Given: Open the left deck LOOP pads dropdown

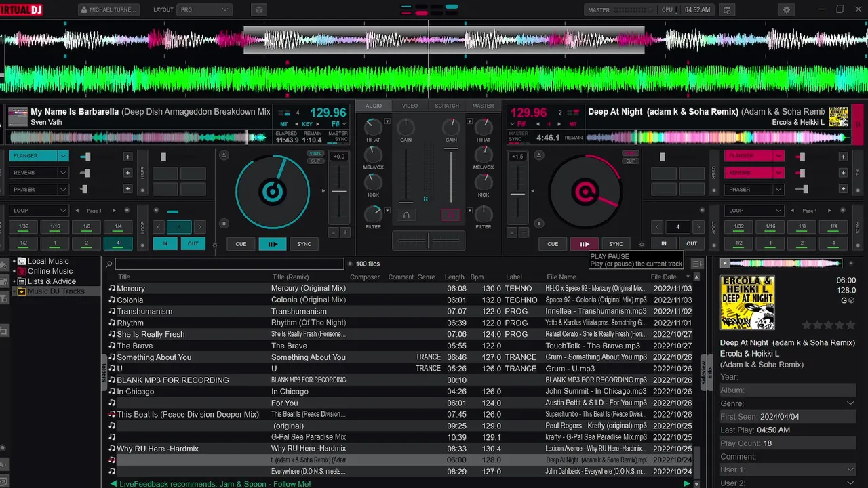Looking at the screenshot, I should tap(39, 211).
